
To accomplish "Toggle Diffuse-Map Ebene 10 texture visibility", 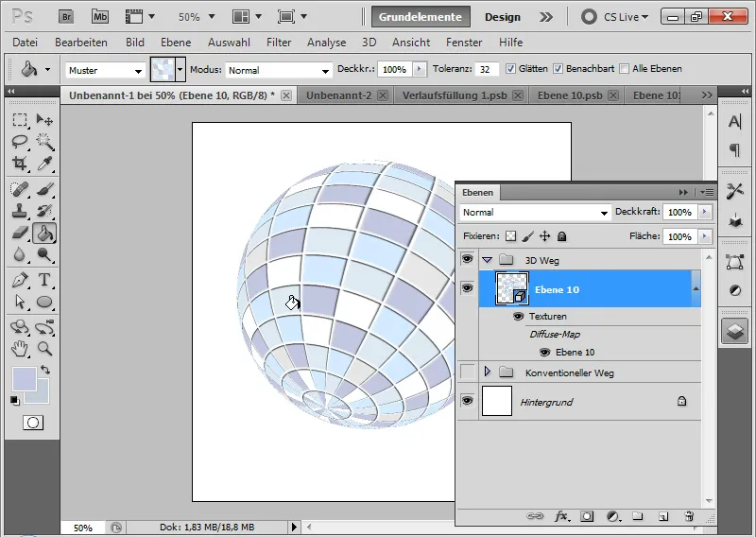I will pyautogui.click(x=545, y=353).
